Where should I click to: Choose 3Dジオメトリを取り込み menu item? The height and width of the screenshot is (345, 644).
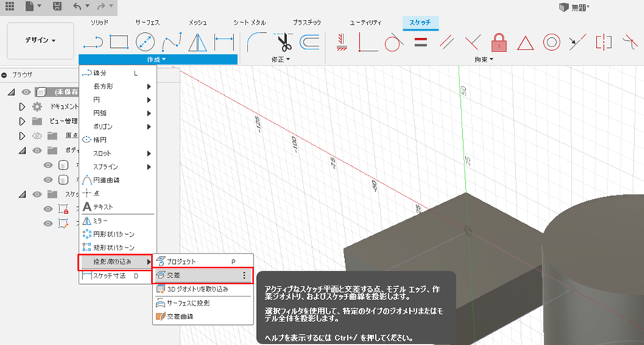(x=203, y=289)
